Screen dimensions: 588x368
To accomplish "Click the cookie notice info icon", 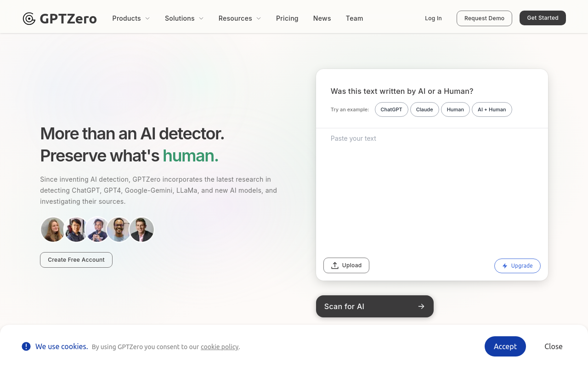I will click(x=26, y=346).
